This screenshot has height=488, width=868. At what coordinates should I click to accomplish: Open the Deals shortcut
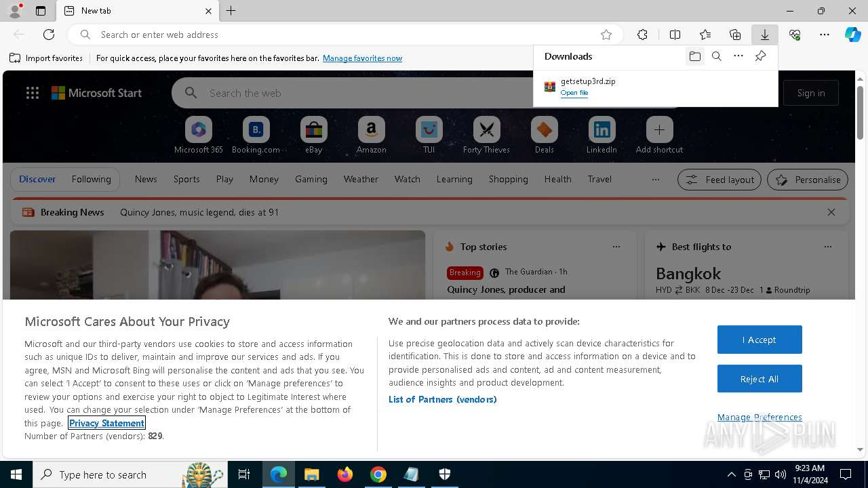click(x=544, y=136)
